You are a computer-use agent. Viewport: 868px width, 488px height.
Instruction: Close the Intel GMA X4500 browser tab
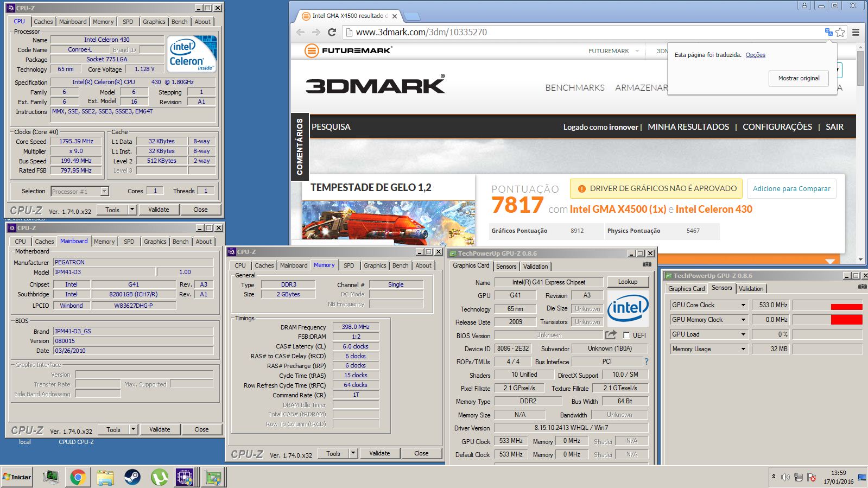[395, 16]
